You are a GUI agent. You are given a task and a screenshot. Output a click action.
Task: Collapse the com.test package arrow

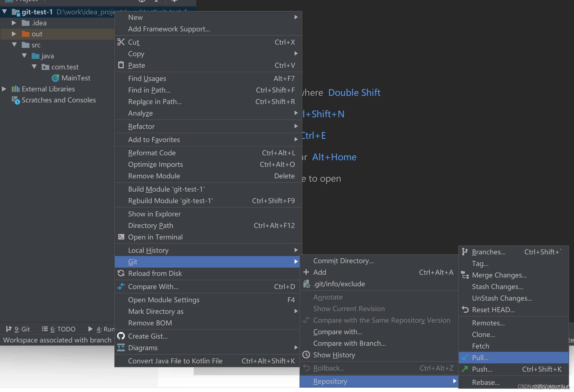point(34,67)
